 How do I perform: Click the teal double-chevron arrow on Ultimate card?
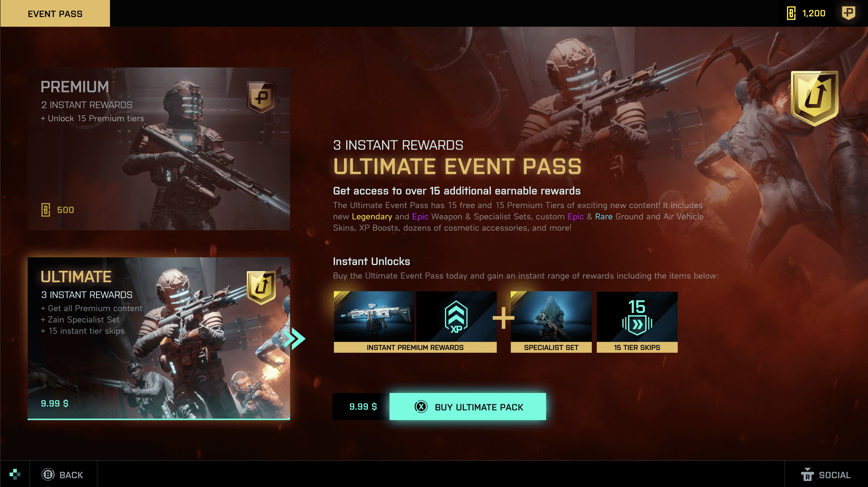coord(295,338)
